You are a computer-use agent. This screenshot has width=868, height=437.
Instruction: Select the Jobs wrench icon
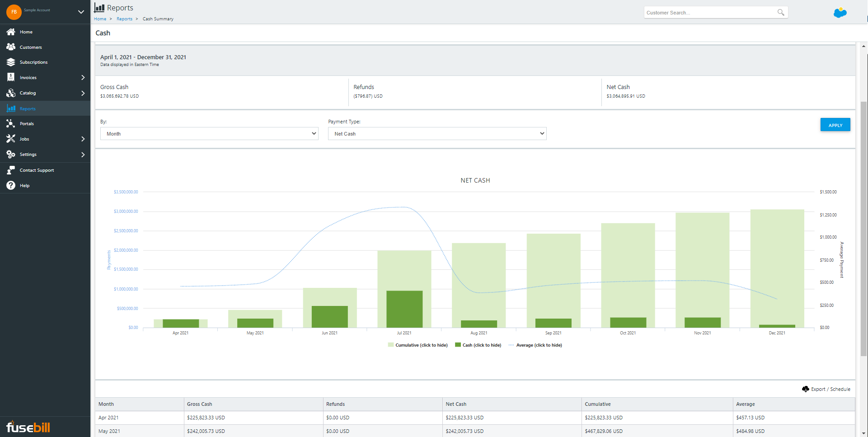pyautogui.click(x=11, y=139)
